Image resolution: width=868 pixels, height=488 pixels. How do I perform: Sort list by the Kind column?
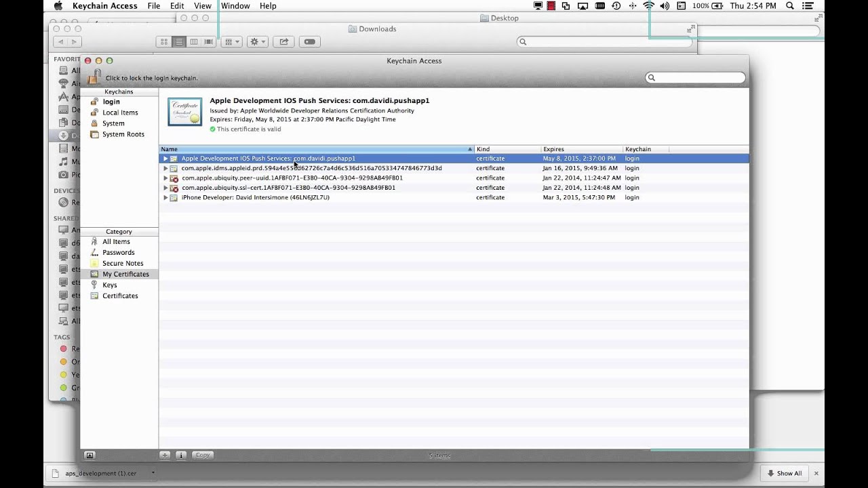point(507,149)
